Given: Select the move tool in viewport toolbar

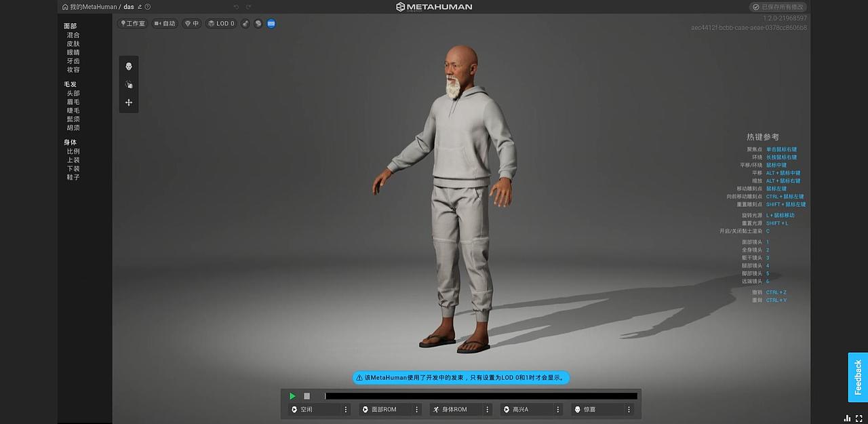Looking at the screenshot, I should 129,102.
